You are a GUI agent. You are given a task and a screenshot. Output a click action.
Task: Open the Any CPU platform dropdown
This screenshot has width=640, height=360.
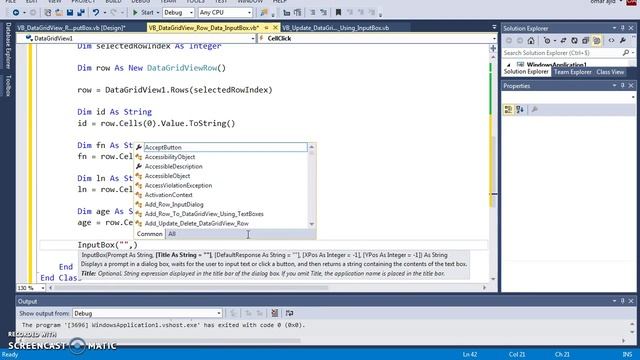pos(225,13)
